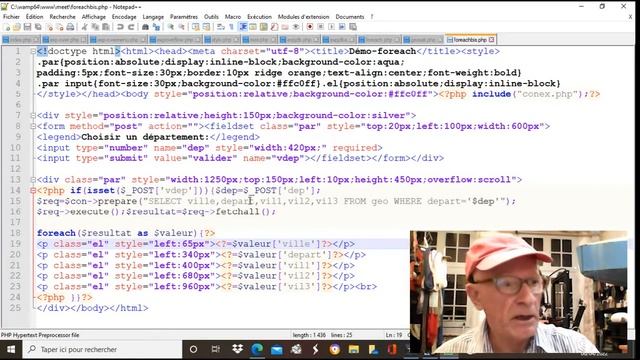640x360 pixels.
Task: Open the Documents menu
Action: coord(350,17)
